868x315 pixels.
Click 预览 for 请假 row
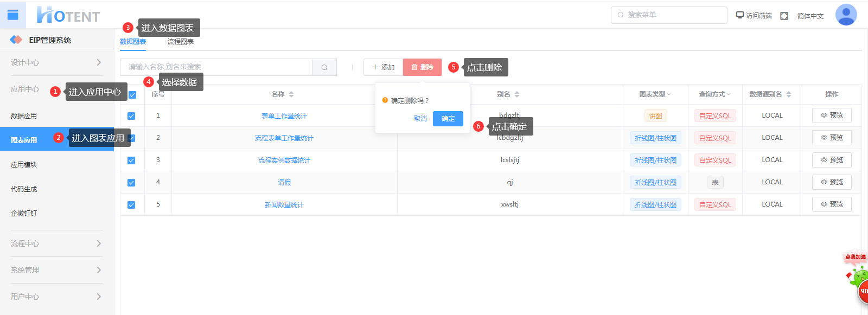[x=832, y=182]
